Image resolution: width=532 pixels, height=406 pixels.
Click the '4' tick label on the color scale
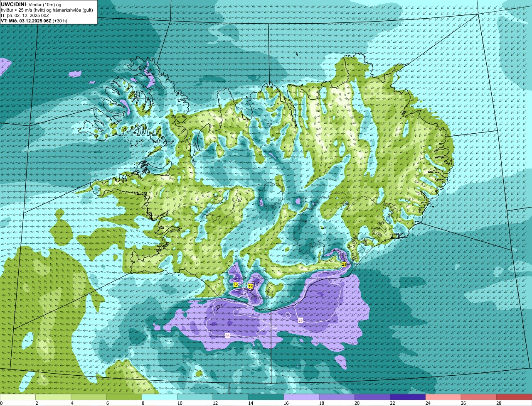(72, 403)
